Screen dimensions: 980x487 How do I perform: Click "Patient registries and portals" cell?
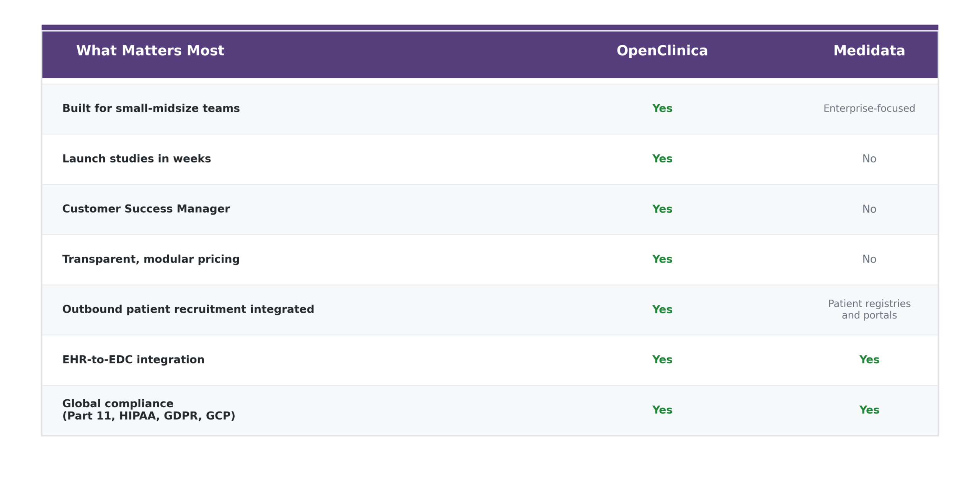point(869,309)
